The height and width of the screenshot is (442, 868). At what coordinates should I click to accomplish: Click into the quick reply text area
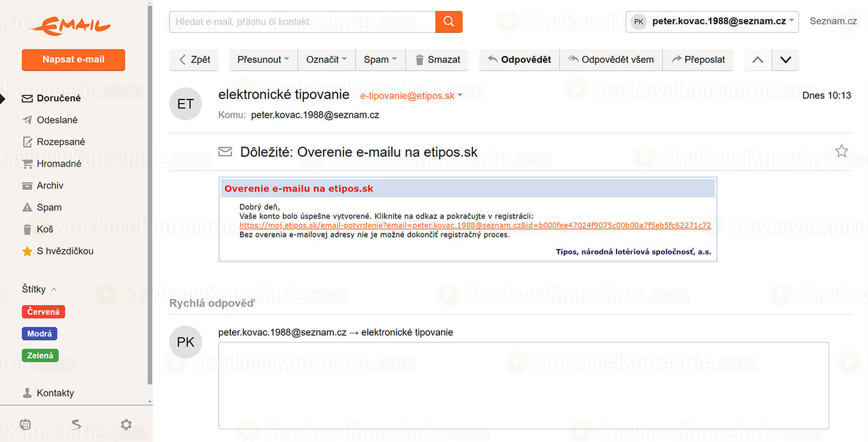pos(524,385)
